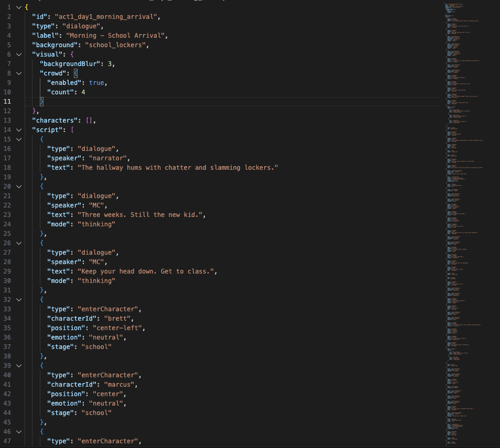The image size is (500, 448).
Task: Select line number 10 in the gutter
Action: [7, 92]
